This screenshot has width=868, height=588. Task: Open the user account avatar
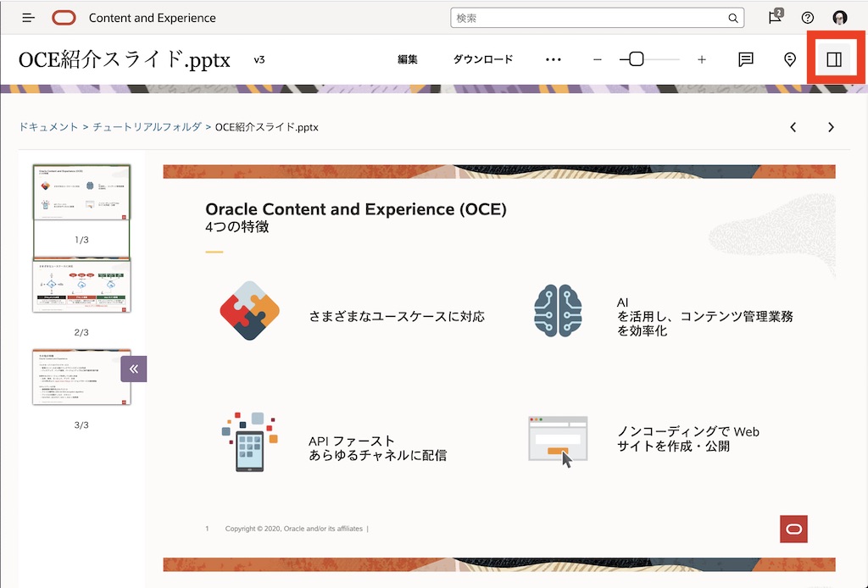pos(839,17)
